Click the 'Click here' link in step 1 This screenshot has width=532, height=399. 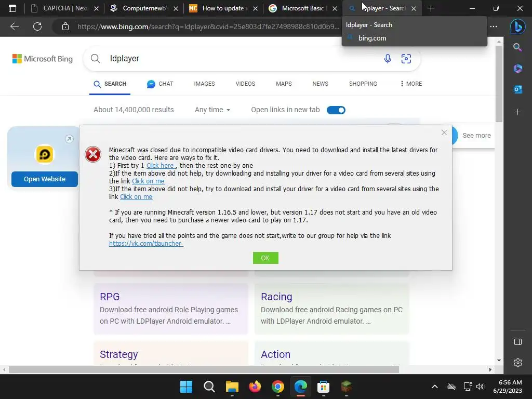[161, 166]
